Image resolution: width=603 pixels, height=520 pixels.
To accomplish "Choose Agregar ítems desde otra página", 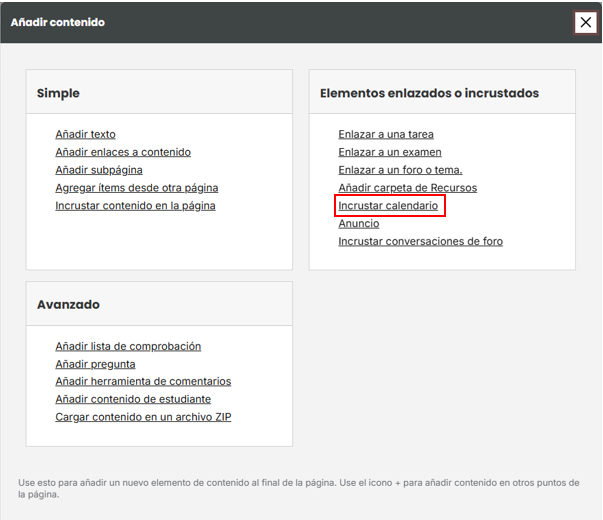I will pyautogui.click(x=137, y=188).
